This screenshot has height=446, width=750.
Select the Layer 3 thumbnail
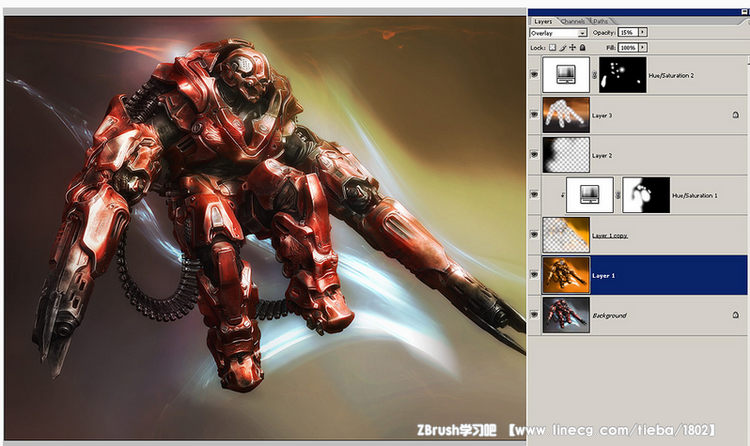pyautogui.click(x=566, y=115)
